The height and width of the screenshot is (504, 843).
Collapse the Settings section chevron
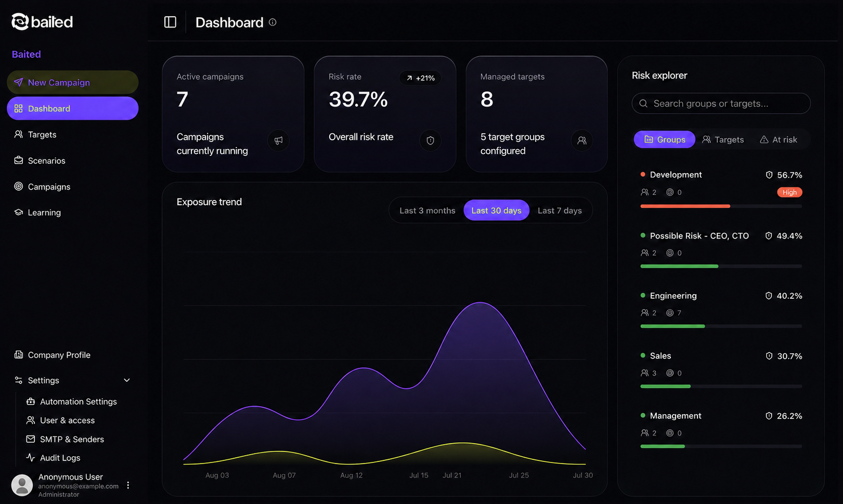pyautogui.click(x=126, y=380)
